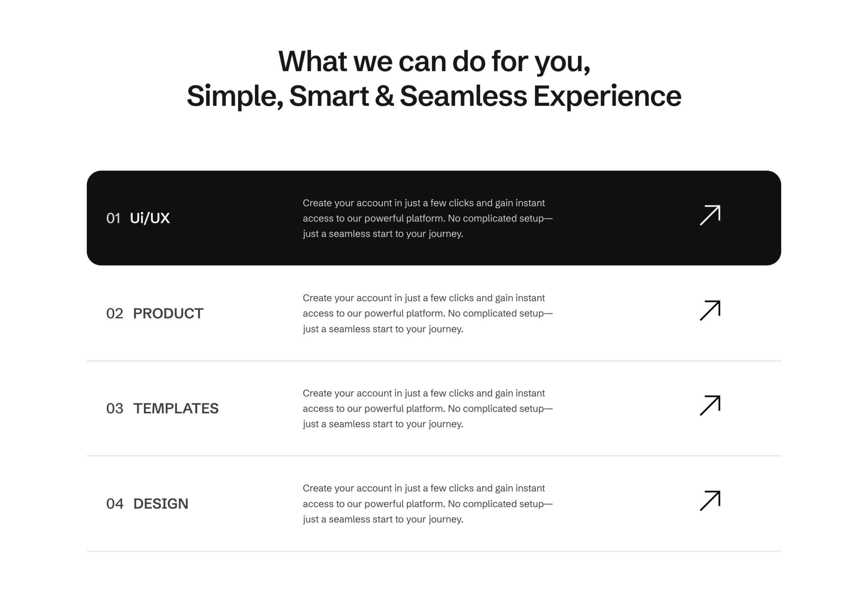
Task: Click the dark highlighted Ui/UX card background
Action: (434, 218)
